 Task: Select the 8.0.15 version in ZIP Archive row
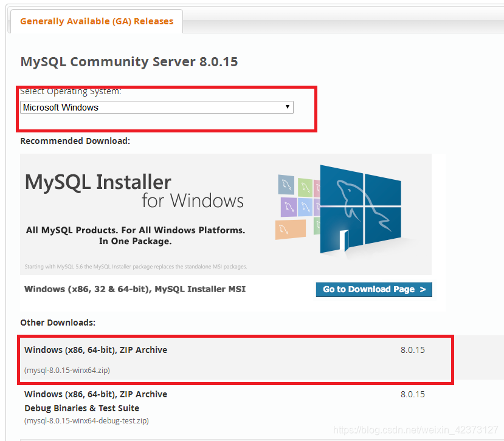coord(413,350)
